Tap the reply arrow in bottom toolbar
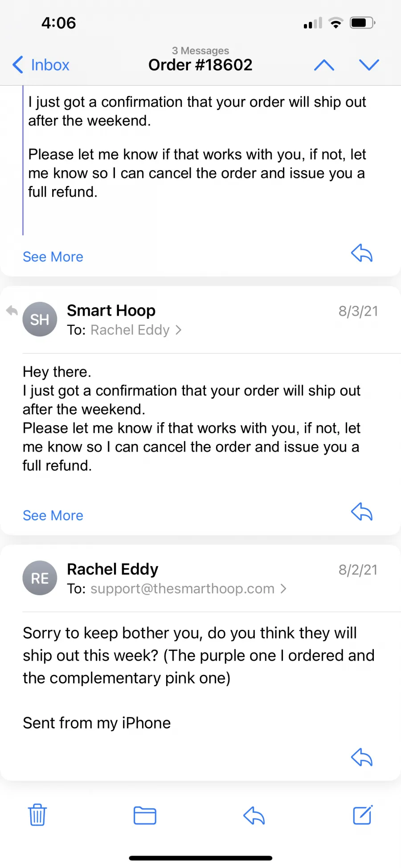Screen dimensions: 401x868 (x=254, y=815)
